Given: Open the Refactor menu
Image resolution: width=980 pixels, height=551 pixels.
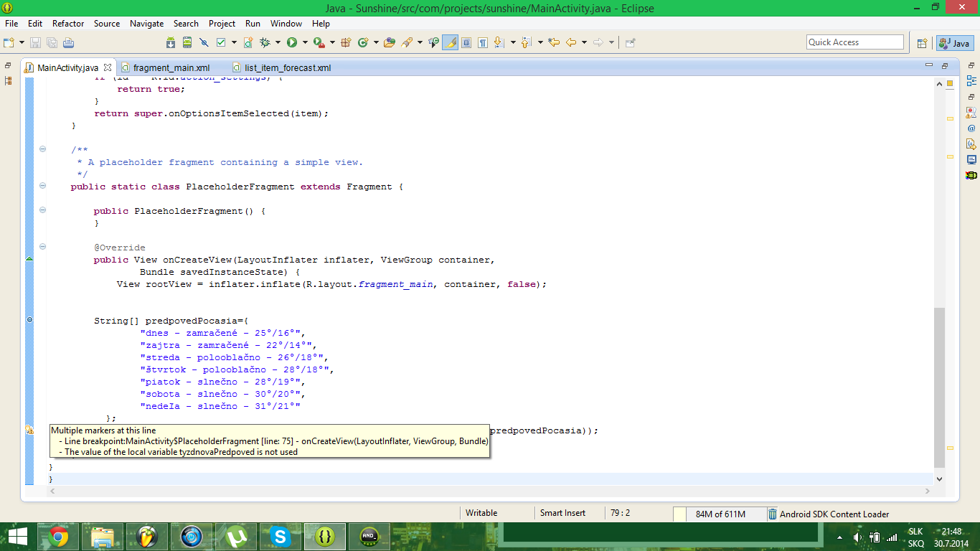Looking at the screenshot, I should click(68, 24).
